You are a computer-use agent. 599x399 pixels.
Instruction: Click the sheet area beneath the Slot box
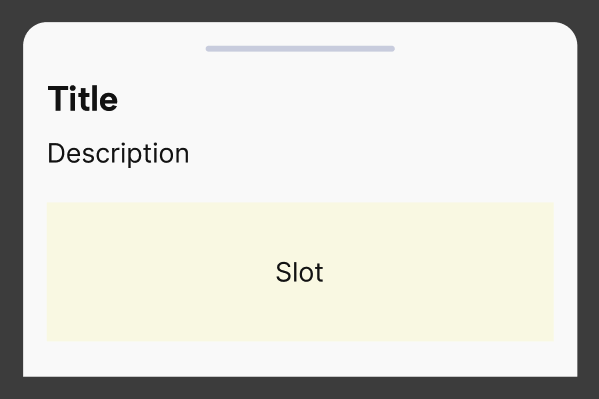(x=300, y=359)
